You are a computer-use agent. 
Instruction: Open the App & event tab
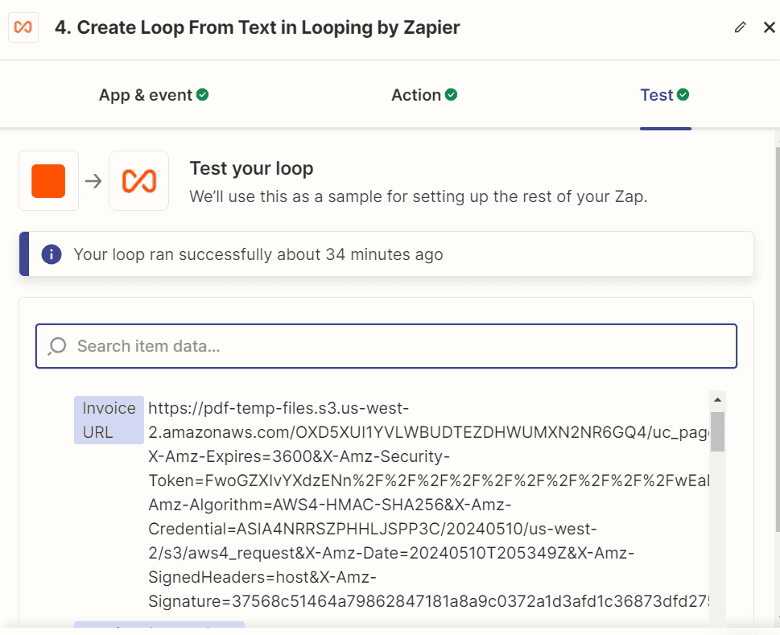coord(153,95)
